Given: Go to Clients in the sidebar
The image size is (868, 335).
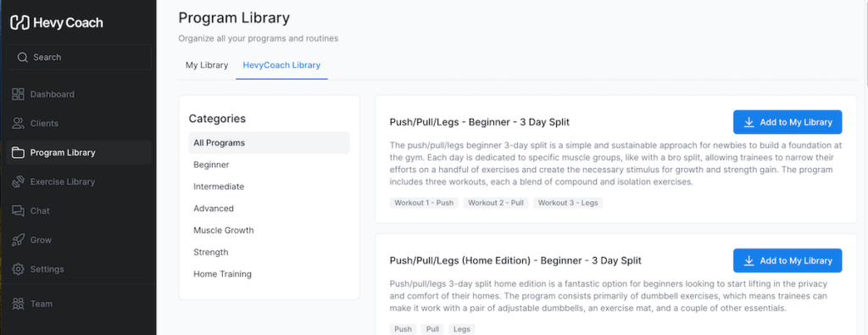Looking at the screenshot, I should [x=79, y=124].
